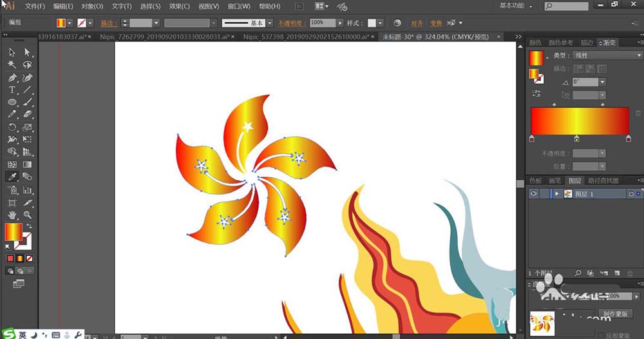Select the Type tool
The image size is (644, 339).
[x=12, y=90]
